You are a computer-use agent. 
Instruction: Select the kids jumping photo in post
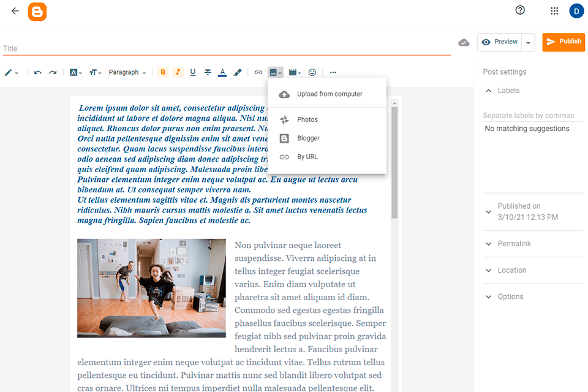[x=151, y=288]
